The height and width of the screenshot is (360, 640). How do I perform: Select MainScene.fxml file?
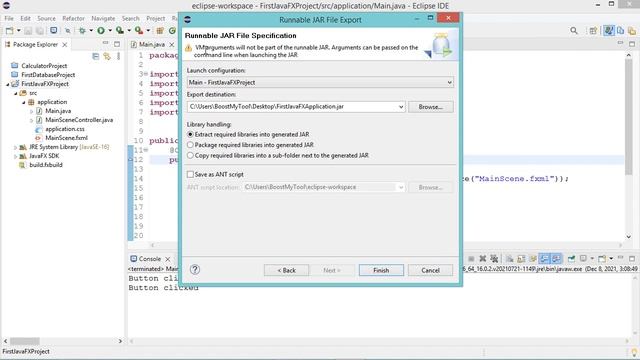67,138
